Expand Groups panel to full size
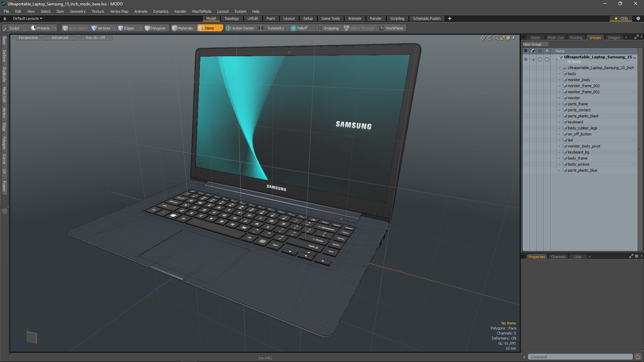644x362 pixels. coord(636,37)
